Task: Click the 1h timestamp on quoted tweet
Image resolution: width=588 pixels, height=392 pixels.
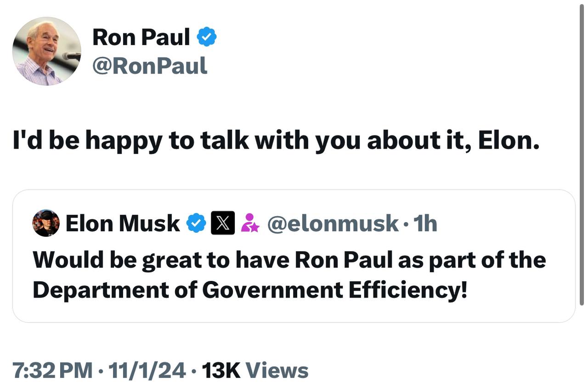Action: point(425,224)
